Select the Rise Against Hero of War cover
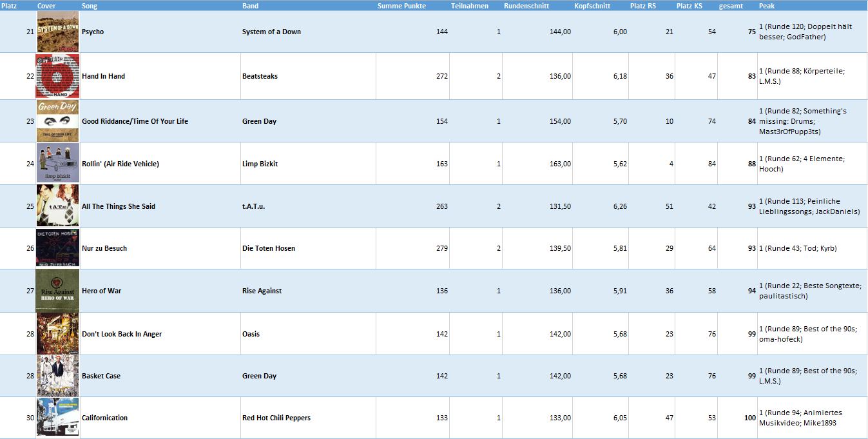The image size is (868, 439). click(58, 291)
